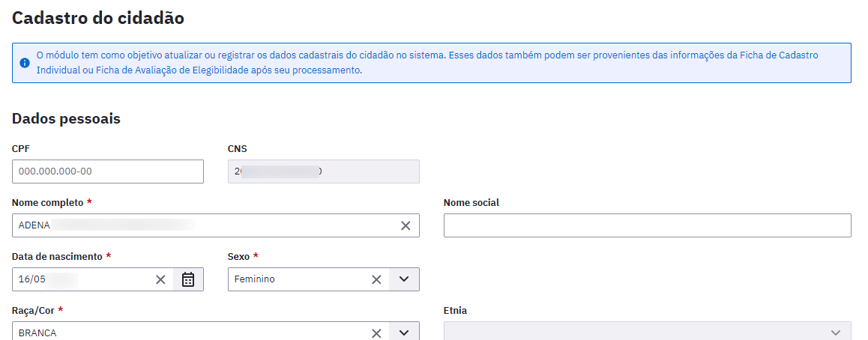Image resolution: width=868 pixels, height=340 pixels.
Task: Click the Cadastro do cidadão heading
Action: [x=98, y=18]
